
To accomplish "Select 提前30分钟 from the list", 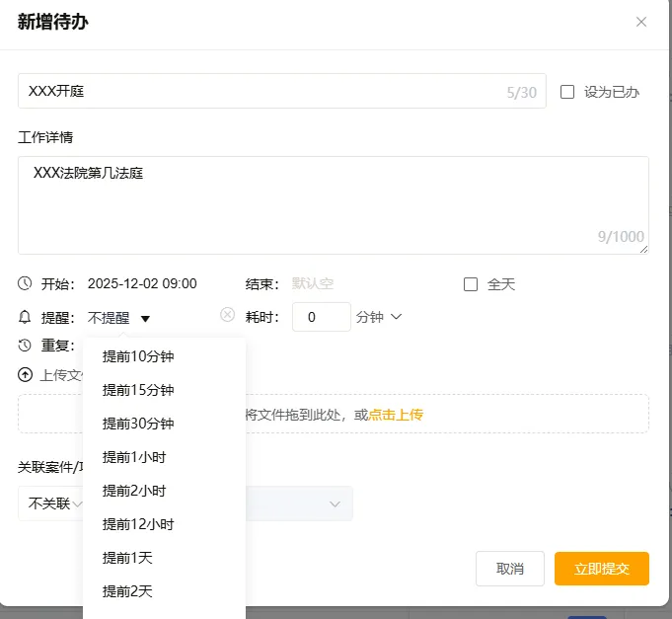I will pyautogui.click(x=138, y=424).
